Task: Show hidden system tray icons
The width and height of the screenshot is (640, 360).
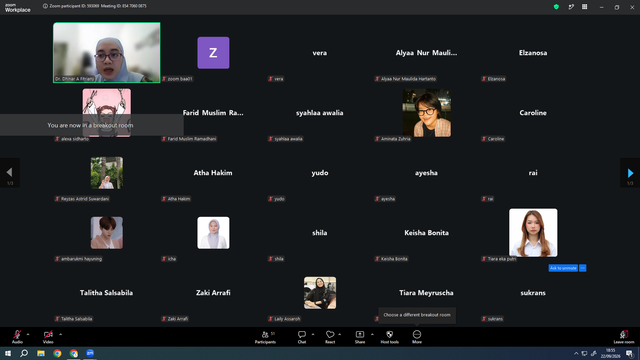Action: pos(576,353)
